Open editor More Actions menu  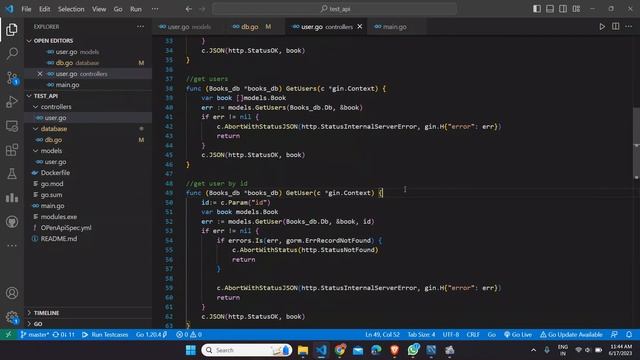click(629, 27)
